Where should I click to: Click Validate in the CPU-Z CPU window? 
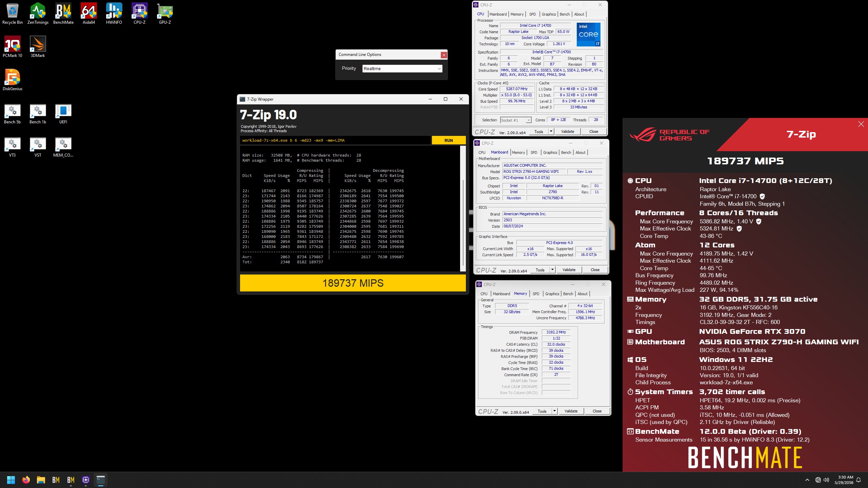coord(568,131)
